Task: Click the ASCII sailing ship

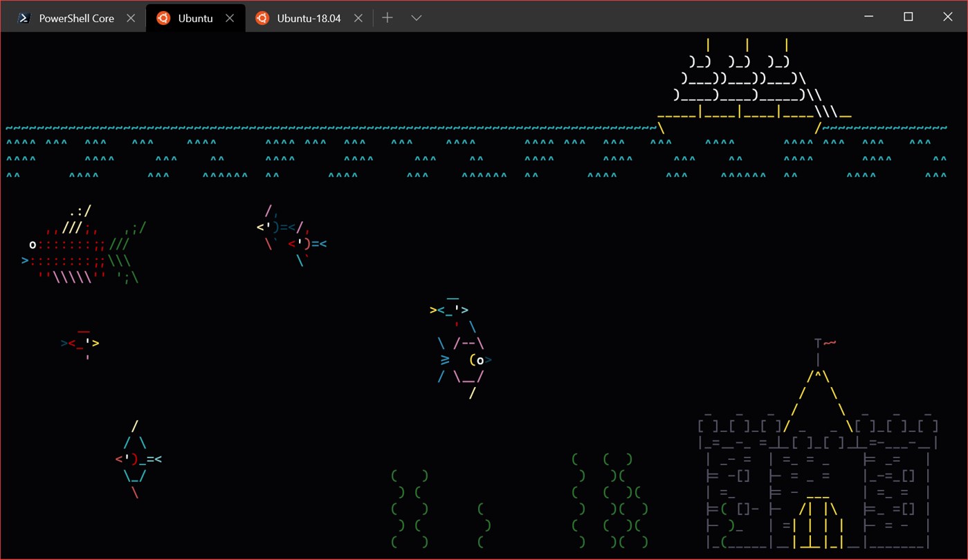Action: tap(754, 86)
